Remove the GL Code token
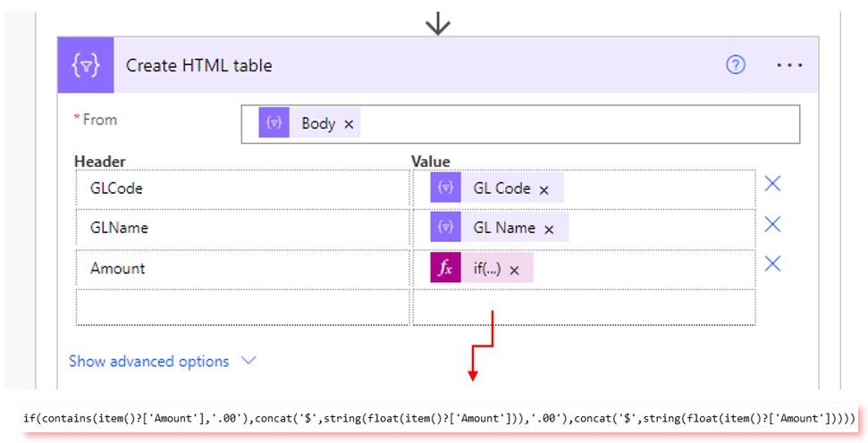The width and height of the screenshot is (868, 443). (544, 189)
